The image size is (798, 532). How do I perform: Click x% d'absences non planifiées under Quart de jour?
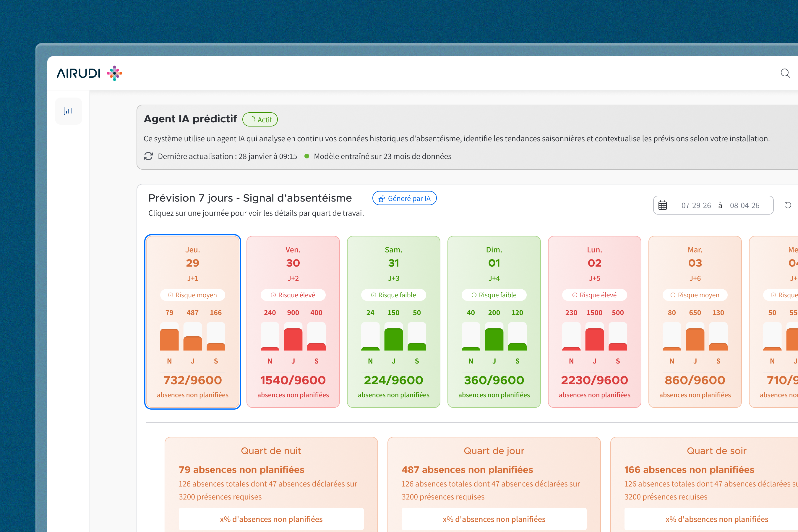[x=494, y=519]
